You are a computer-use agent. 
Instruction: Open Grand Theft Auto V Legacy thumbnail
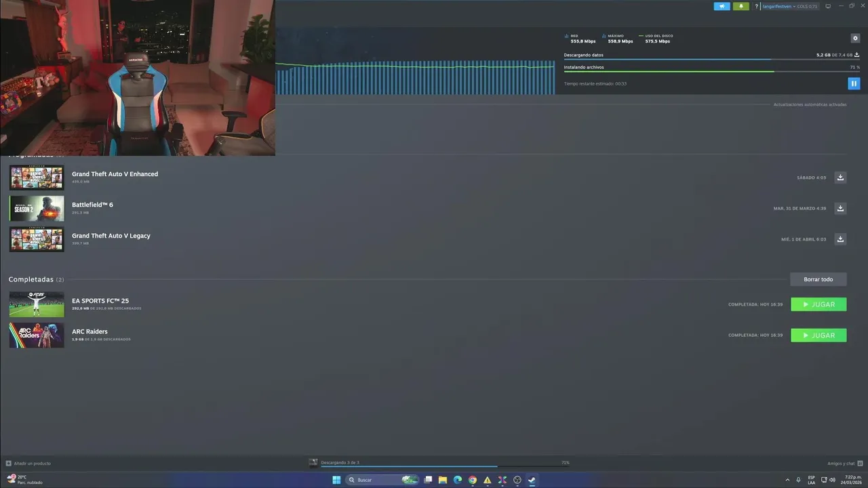37,239
